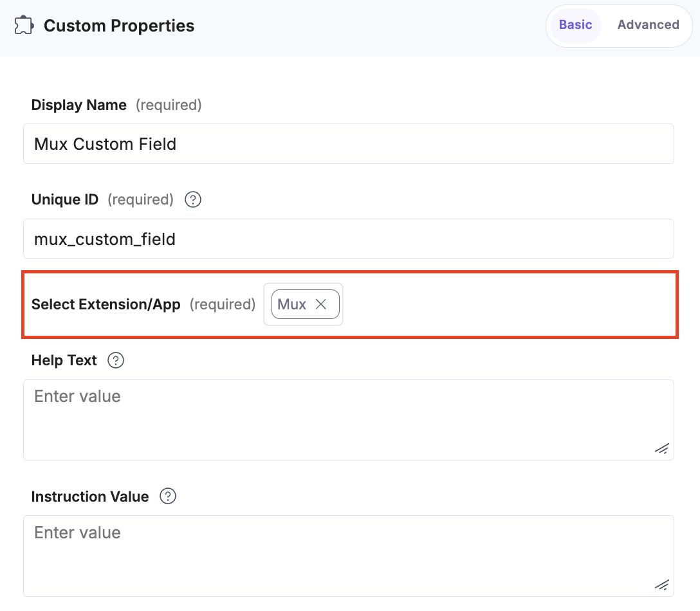Open the Select Extension/App picker

[303, 304]
